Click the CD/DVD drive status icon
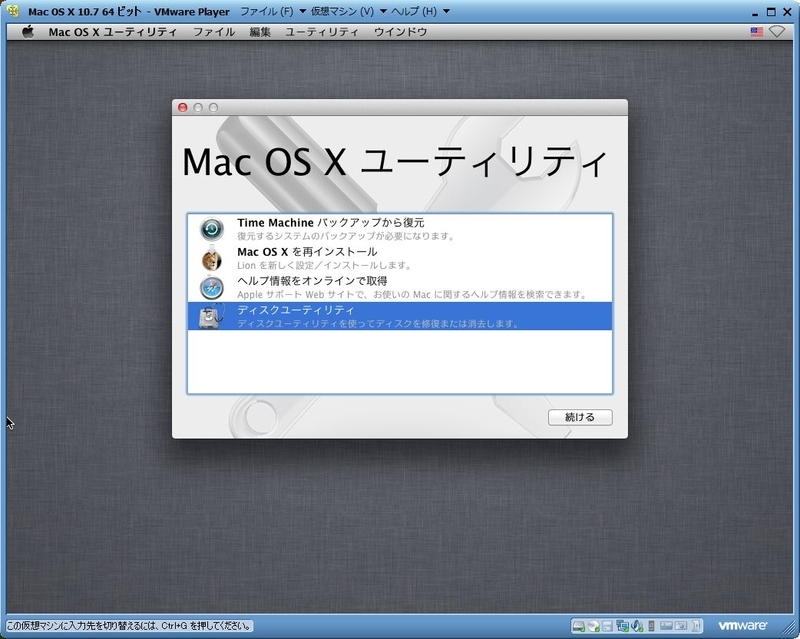Viewport: 800px width, 639px height. [594, 626]
